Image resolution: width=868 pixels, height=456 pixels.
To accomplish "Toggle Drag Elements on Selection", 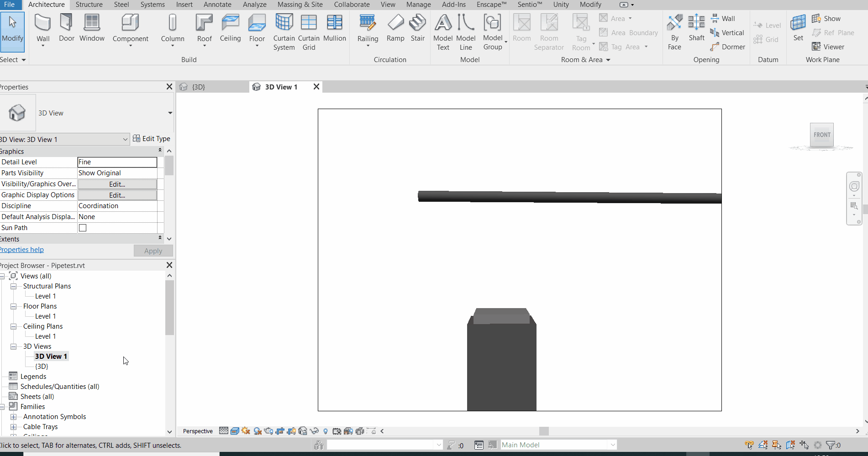I will [x=804, y=445].
